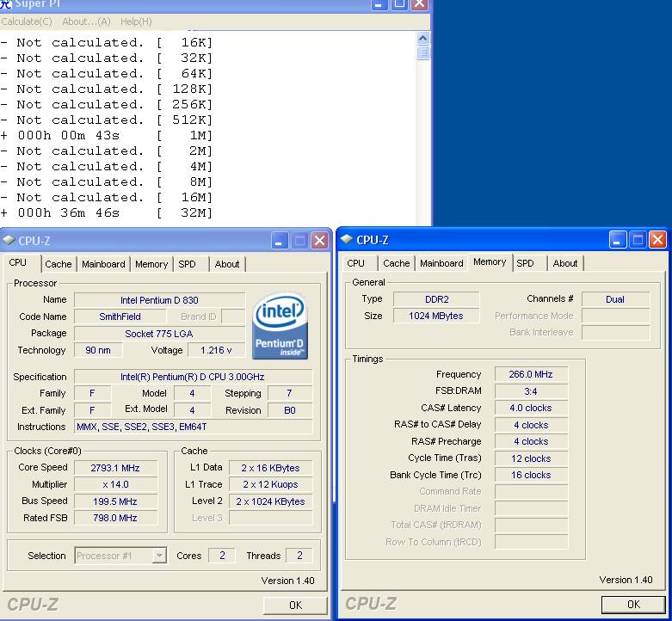Open the Help menu in Super PI
The height and width of the screenshot is (621, 672).
[136, 22]
